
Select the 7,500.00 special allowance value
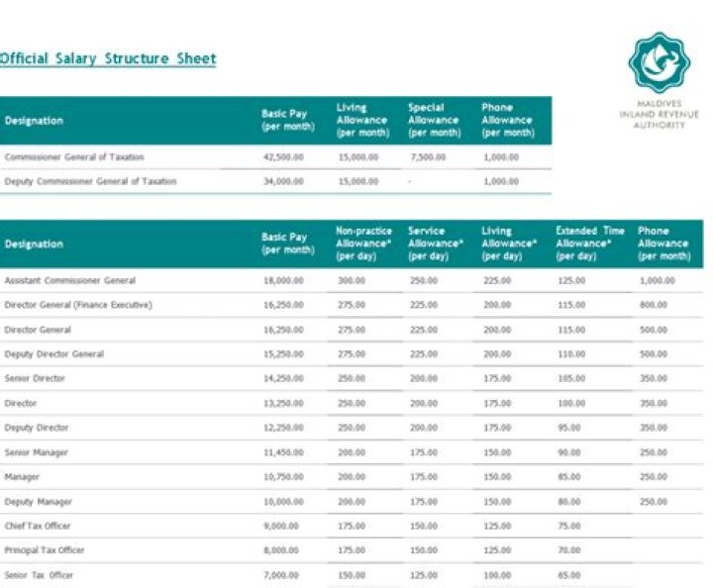(x=427, y=157)
